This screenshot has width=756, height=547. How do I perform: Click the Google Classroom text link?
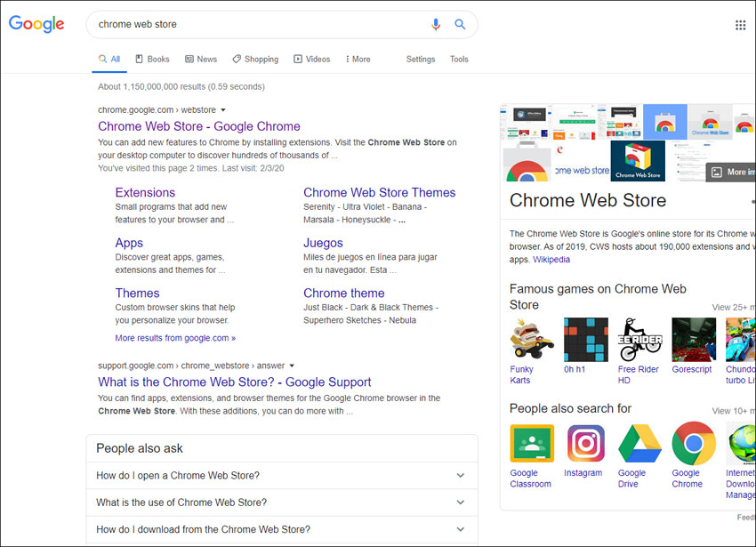tap(530, 479)
